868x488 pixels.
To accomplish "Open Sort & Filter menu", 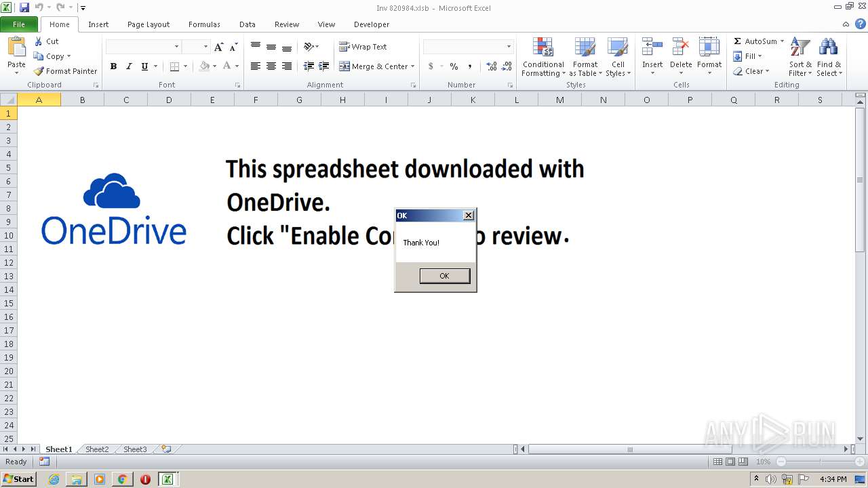I will (800, 58).
